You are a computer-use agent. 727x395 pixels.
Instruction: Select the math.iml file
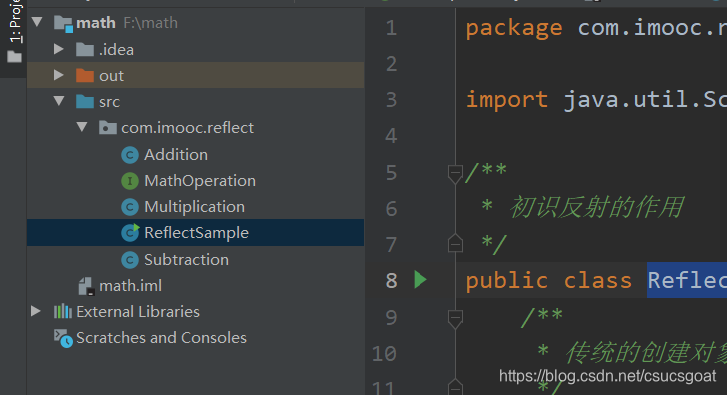click(x=131, y=286)
